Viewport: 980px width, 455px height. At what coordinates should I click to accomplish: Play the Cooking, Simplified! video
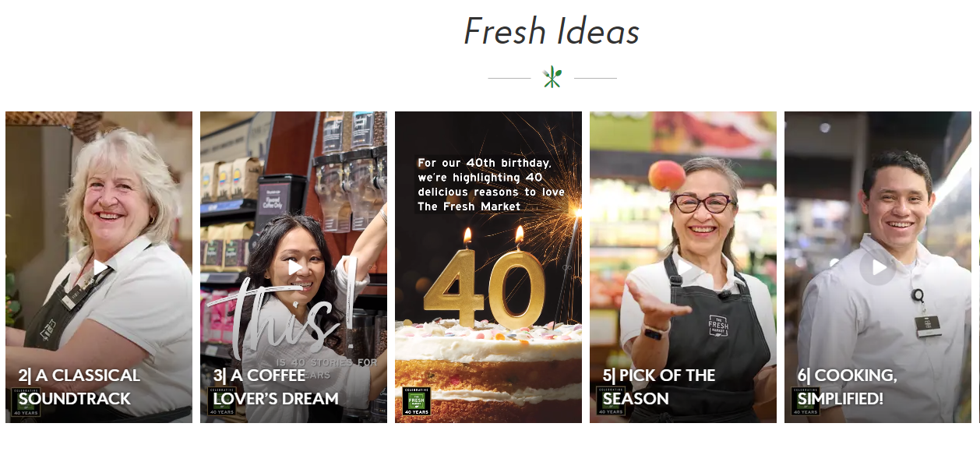[x=878, y=267]
